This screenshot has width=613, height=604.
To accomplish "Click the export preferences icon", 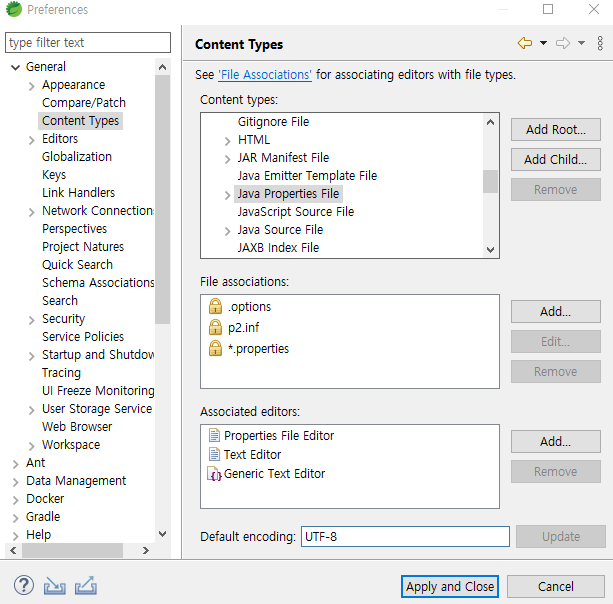I will tap(86, 586).
